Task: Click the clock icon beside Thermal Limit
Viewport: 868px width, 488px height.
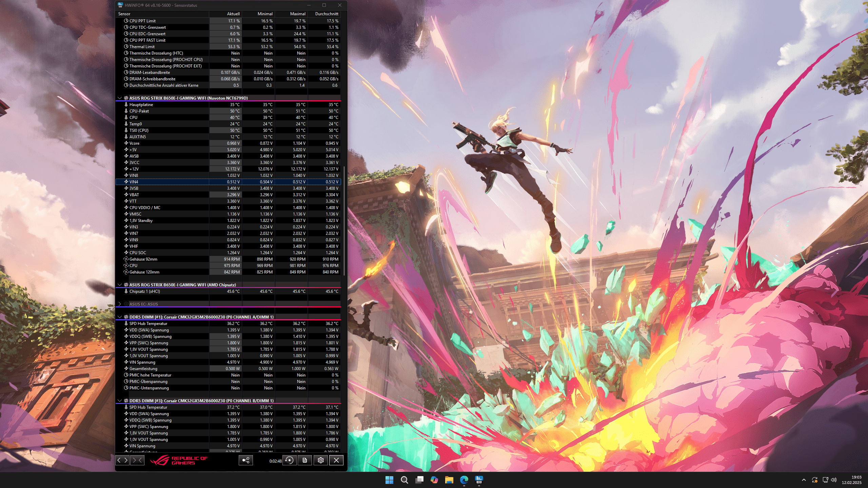Action: coord(126,46)
